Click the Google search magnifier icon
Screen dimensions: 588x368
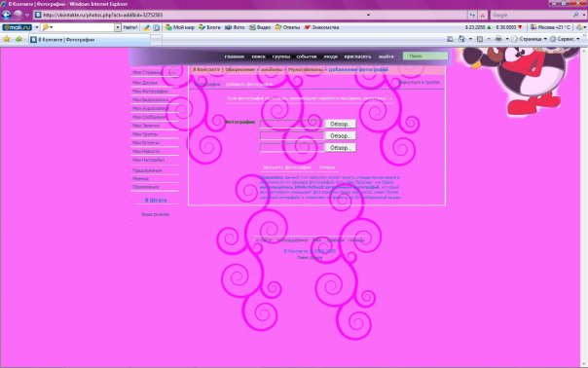point(576,15)
